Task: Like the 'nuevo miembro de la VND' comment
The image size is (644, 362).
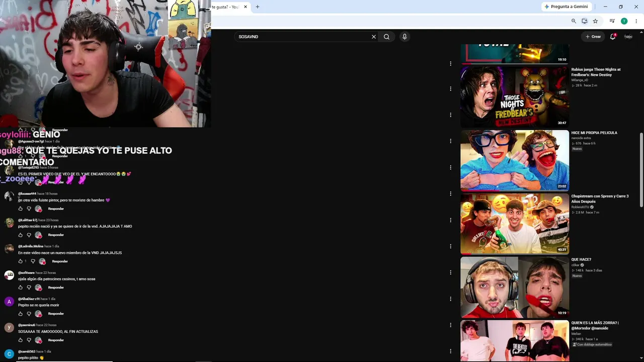Action: pos(21,261)
